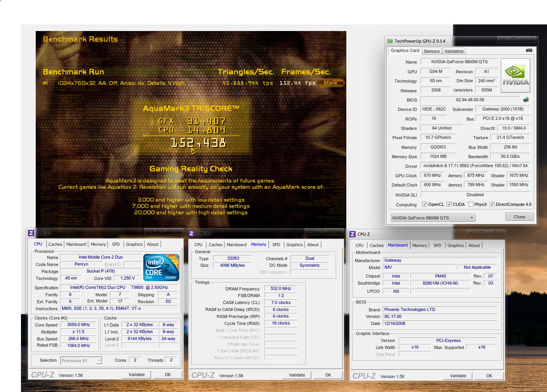Image resolution: width=547 pixels, height=392 pixels.
Task: Switch to the Sensors tab in GPU-Z
Action: click(x=432, y=51)
